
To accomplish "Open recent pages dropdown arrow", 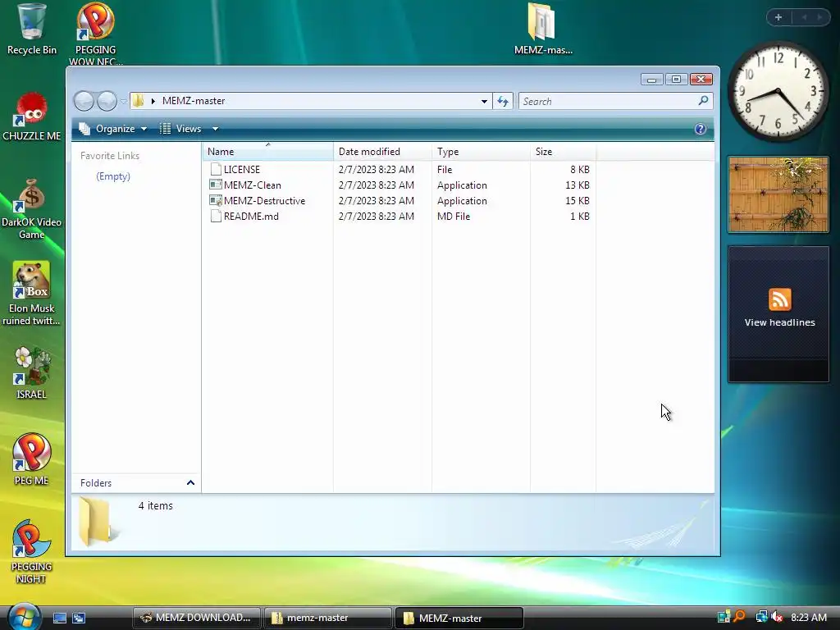I will click(124, 101).
